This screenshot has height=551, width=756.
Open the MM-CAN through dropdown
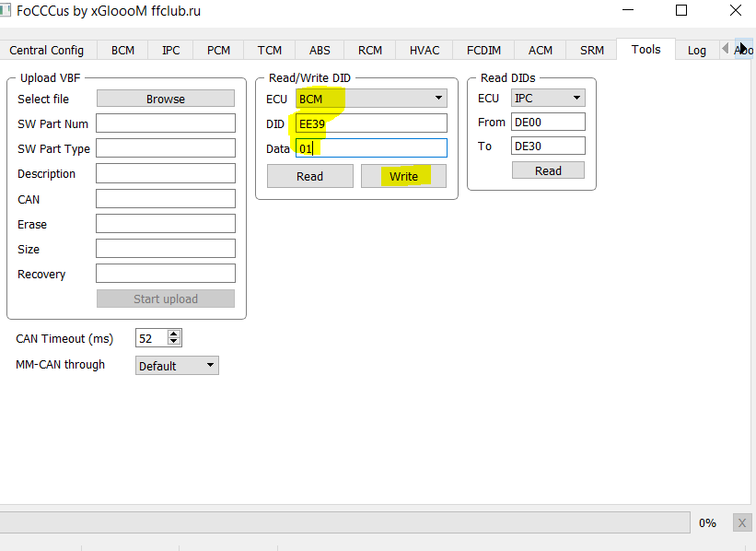(x=177, y=366)
